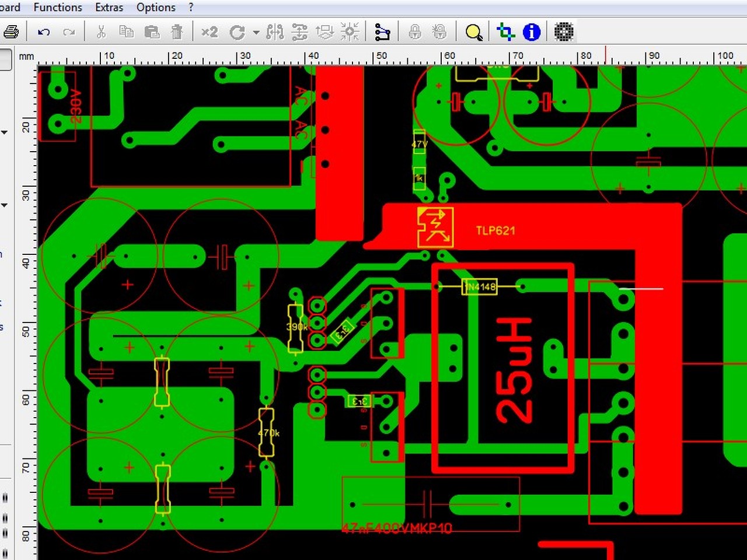Click the Redo arrow icon
The width and height of the screenshot is (747, 560).
pos(69,32)
